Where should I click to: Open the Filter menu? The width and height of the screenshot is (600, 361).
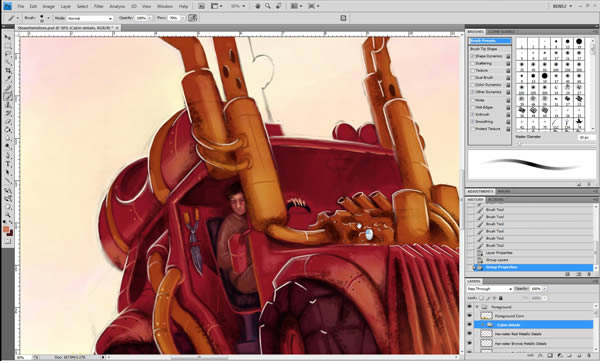[99, 7]
